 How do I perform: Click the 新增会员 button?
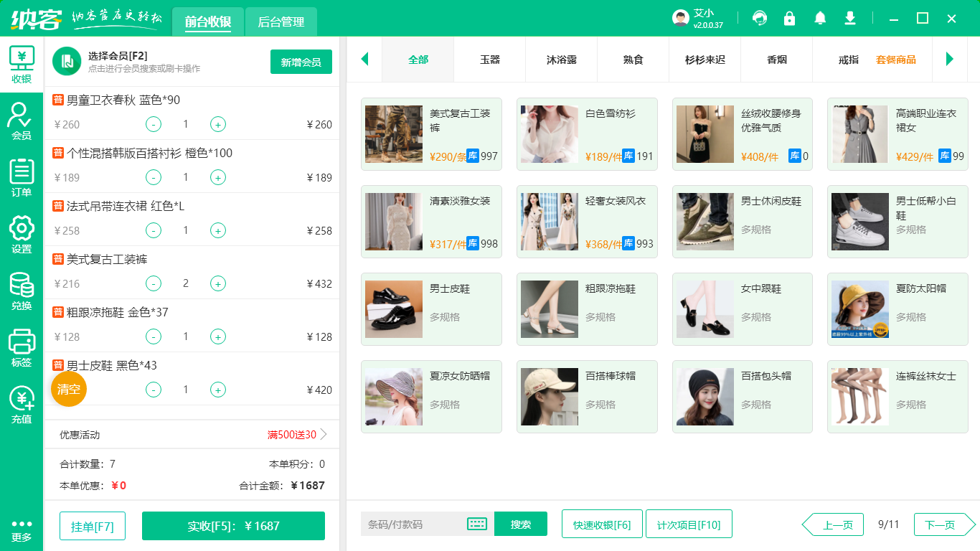[x=301, y=62]
